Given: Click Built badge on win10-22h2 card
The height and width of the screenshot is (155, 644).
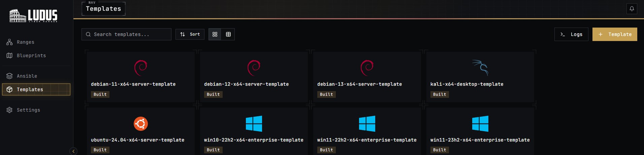Looking at the screenshot, I should pos(213,150).
